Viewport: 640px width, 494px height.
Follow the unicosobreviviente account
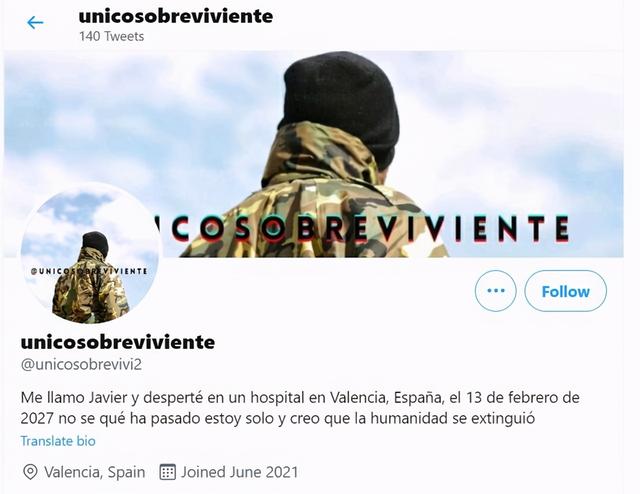point(565,291)
